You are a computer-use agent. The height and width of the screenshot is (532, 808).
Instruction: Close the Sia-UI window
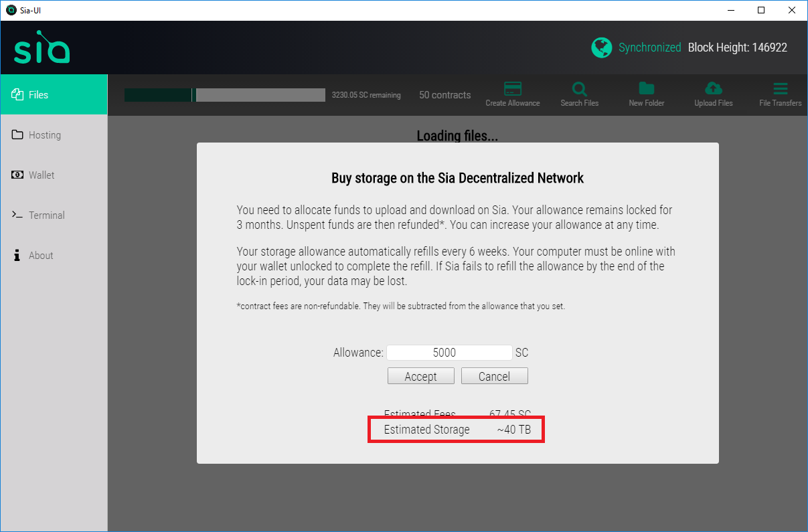[x=793, y=10]
